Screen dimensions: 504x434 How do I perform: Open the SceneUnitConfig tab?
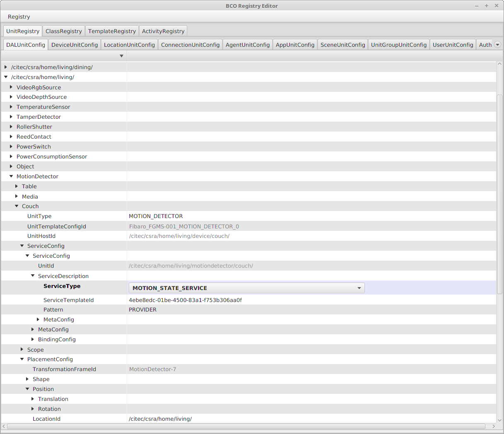tap(342, 44)
